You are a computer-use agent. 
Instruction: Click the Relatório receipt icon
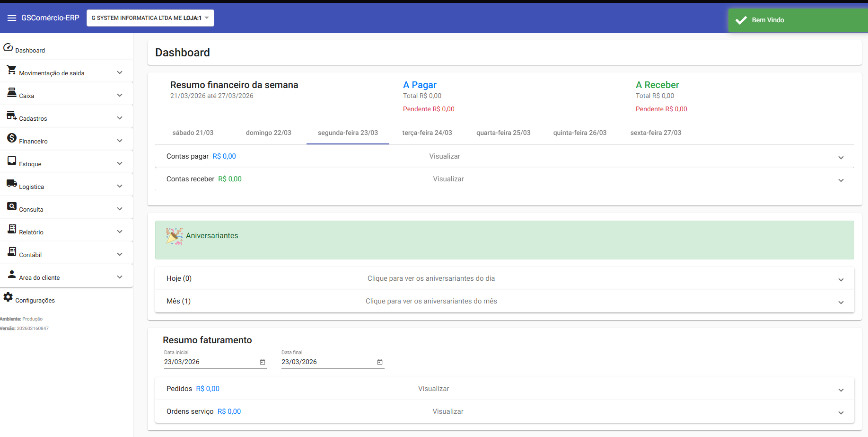point(12,229)
